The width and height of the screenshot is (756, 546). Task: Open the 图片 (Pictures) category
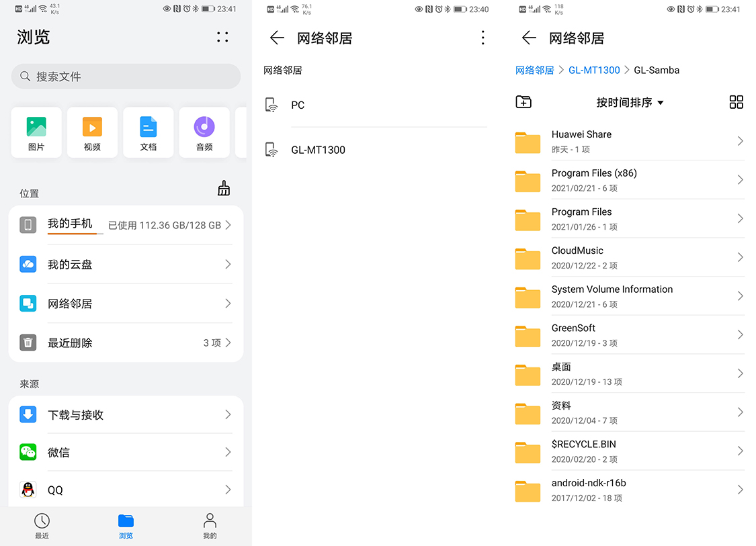pos(36,132)
